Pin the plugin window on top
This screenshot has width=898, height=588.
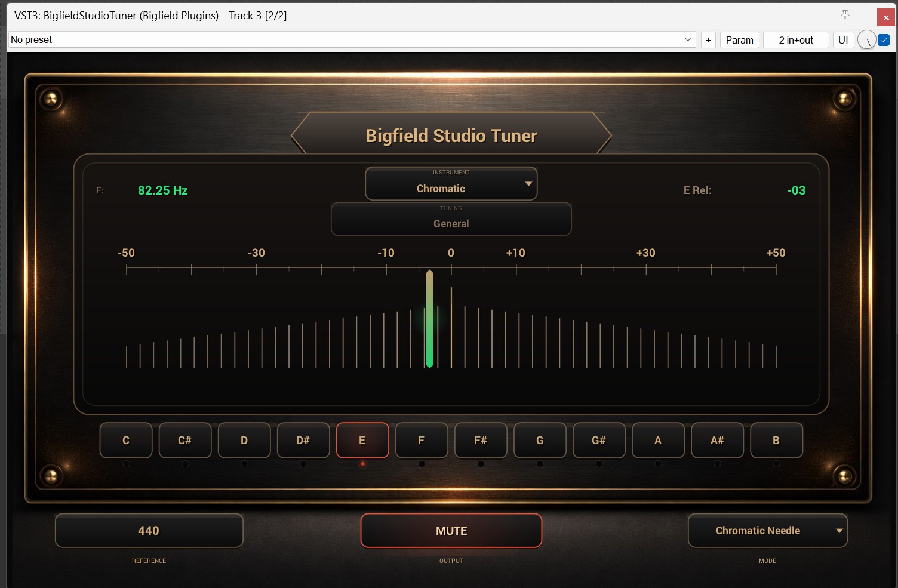point(845,15)
